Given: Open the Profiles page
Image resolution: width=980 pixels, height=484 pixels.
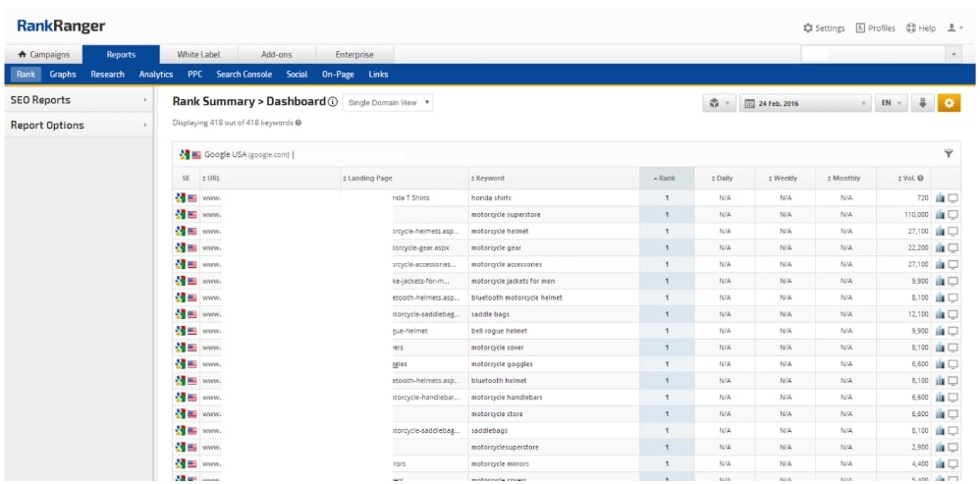Looking at the screenshot, I should tap(875, 28).
